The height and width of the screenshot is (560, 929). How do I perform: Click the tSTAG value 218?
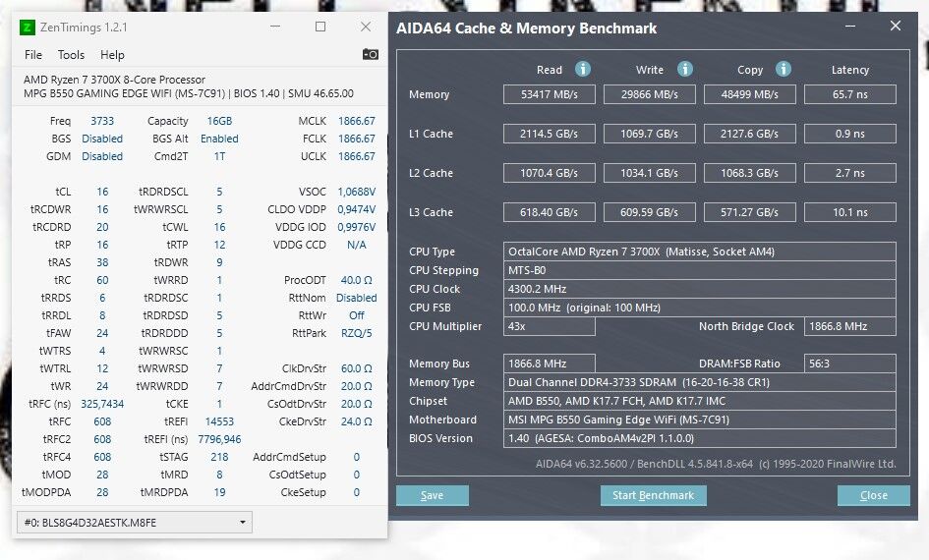tap(219, 457)
